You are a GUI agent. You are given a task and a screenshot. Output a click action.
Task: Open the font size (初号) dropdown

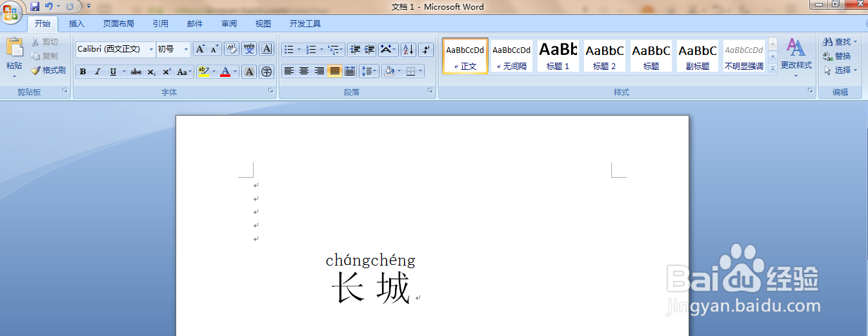187,49
